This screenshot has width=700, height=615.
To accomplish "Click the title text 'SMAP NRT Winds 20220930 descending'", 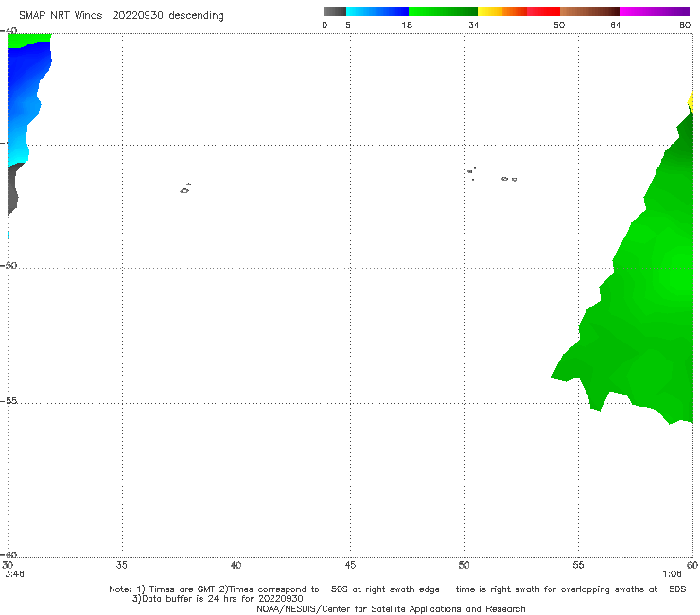I will pyautogui.click(x=121, y=15).
